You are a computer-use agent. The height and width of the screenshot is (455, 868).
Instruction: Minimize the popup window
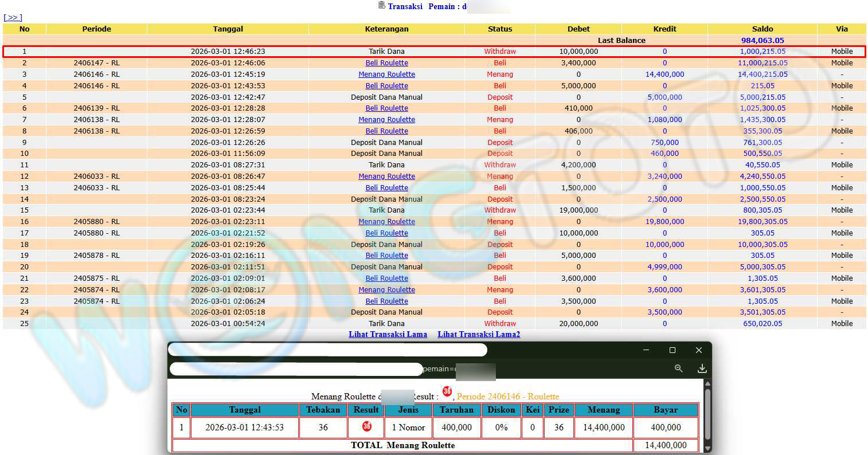646,350
